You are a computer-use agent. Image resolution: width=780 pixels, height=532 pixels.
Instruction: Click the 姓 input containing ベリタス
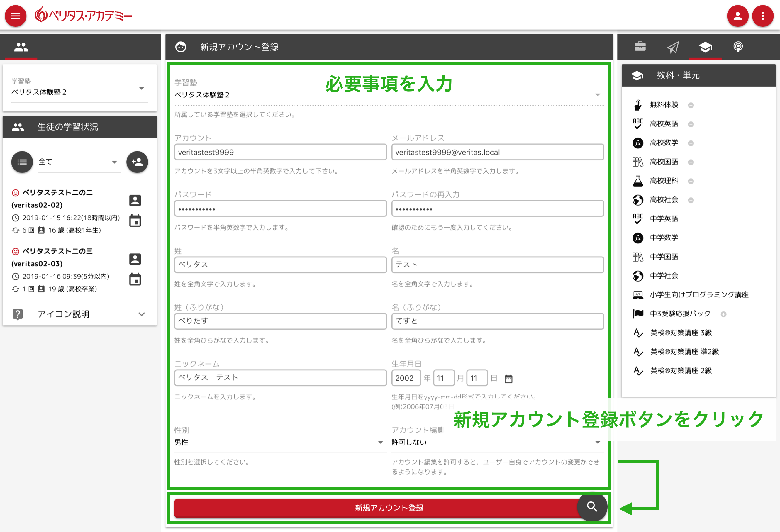click(280, 265)
